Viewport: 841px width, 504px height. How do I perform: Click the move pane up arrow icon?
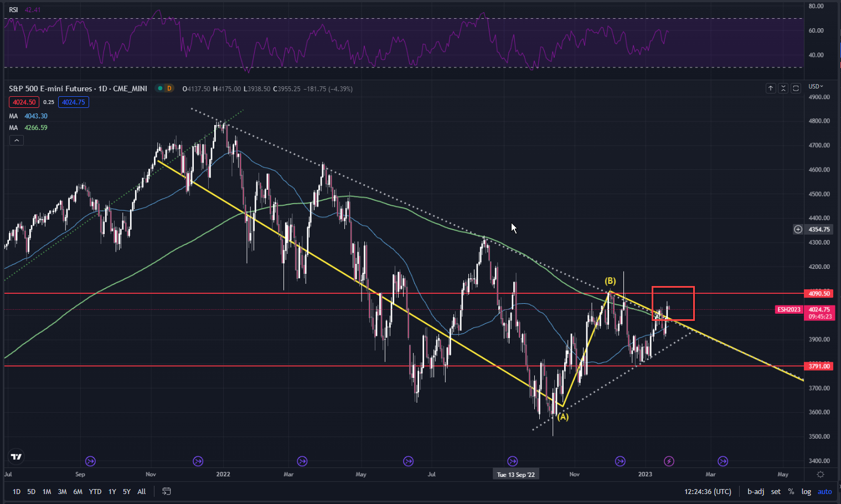tap(770, 88)
